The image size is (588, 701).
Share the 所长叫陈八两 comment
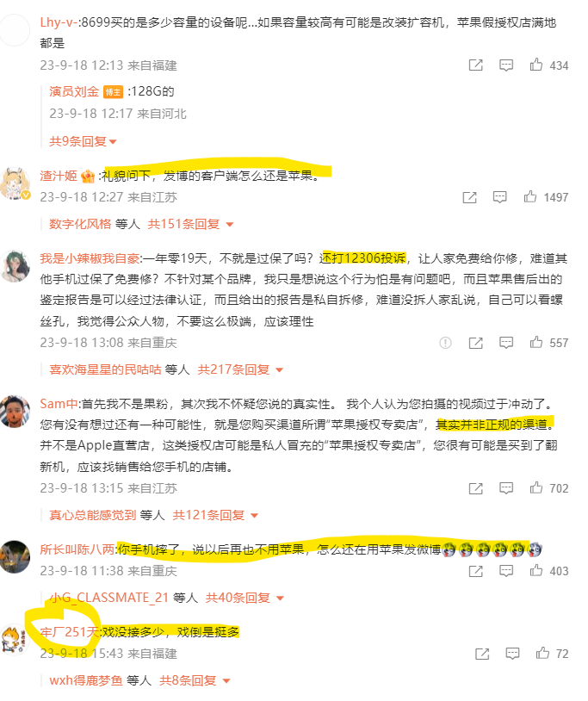475,571
